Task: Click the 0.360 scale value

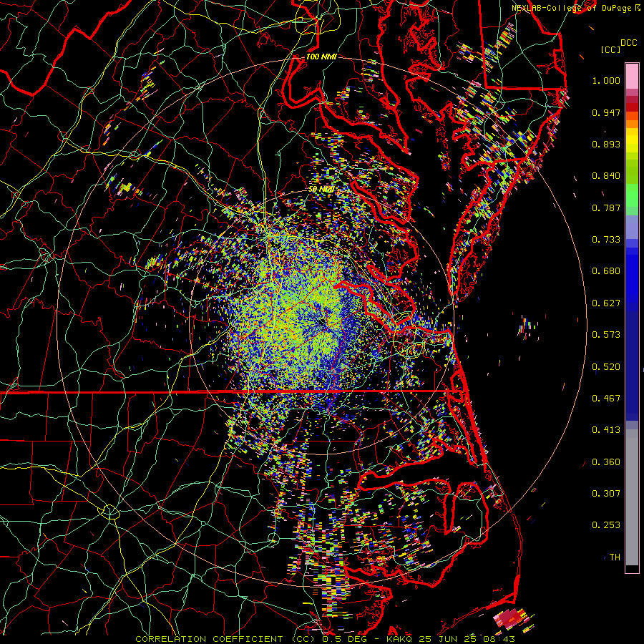Action: tap(606, 462)
